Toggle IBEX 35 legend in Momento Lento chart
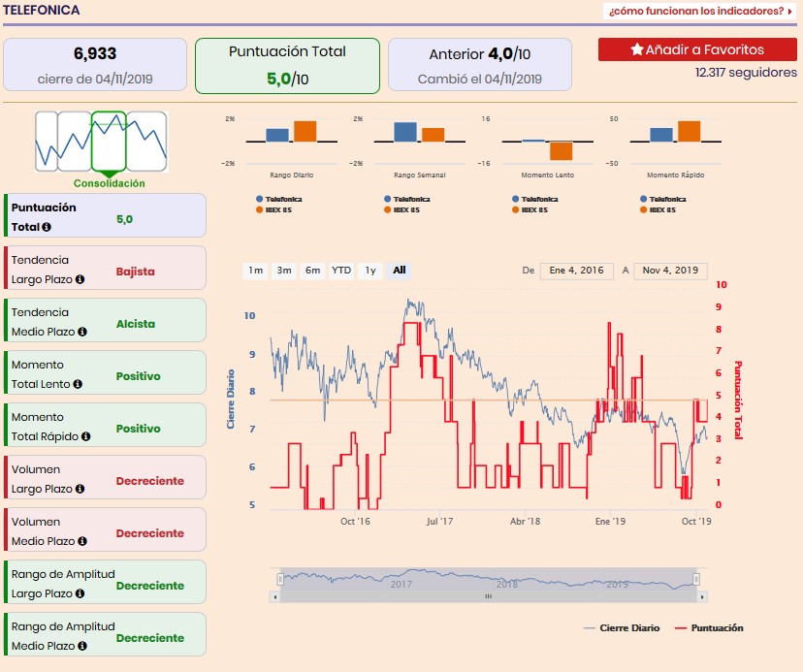The width and height of the screenshot is (803, 672). [530, 210]
